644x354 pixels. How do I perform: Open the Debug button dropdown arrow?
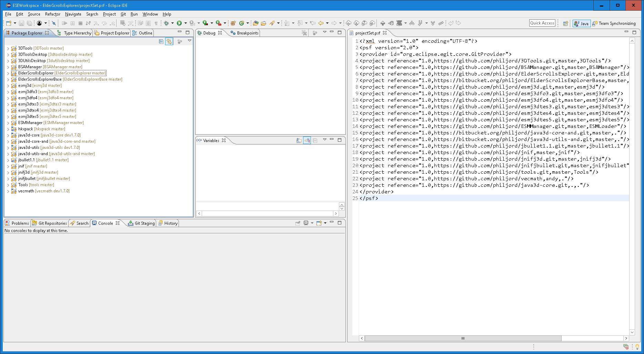pos(172,23)
